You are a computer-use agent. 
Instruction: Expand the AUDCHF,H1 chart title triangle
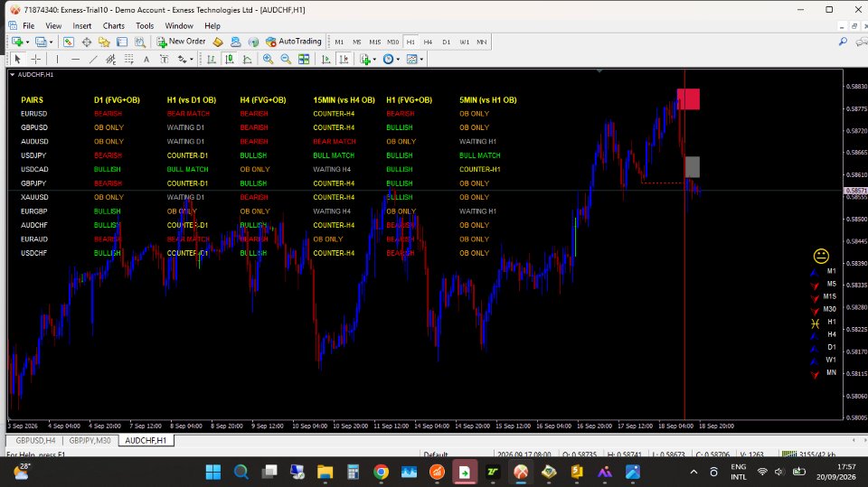[12, 75]
